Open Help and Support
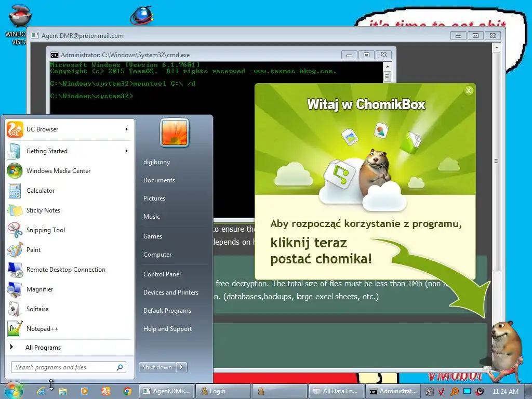Image resolution: width=532 pixels, height=399 pixels. tap(168, 329)
